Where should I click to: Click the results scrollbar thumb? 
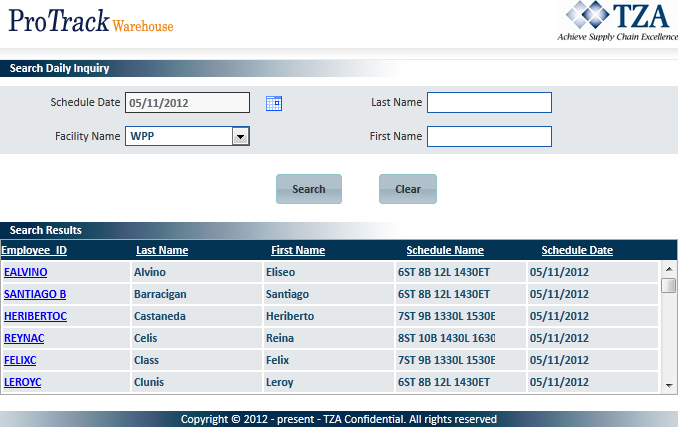click(x=669, y=285)
